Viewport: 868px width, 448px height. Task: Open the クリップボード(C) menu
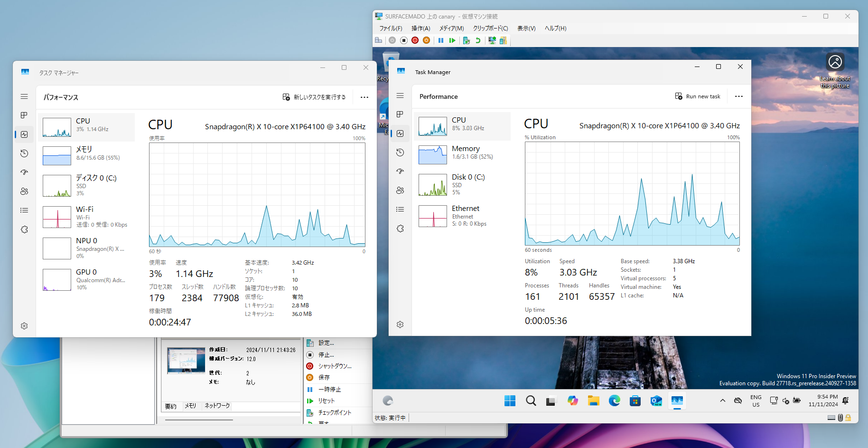pyautogui.click(x=491, y=29)
